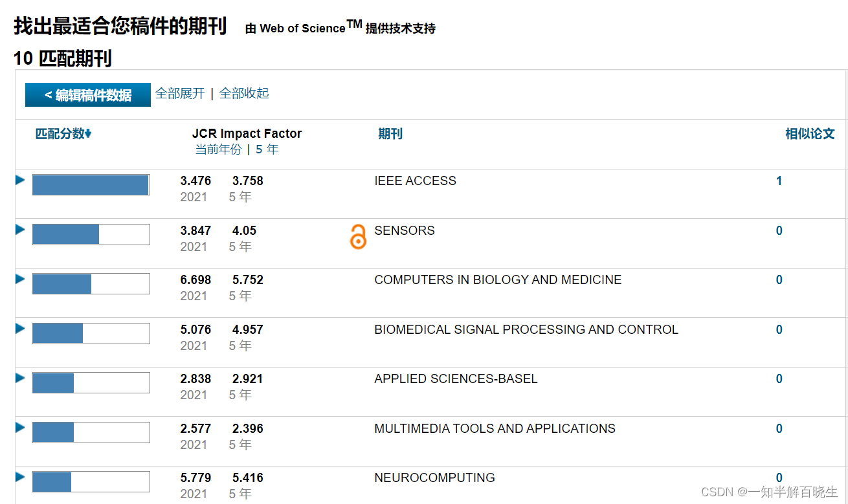848x504 pixels.
Task: Click the five-year impact factor 3.758
Action: (248, 181)
